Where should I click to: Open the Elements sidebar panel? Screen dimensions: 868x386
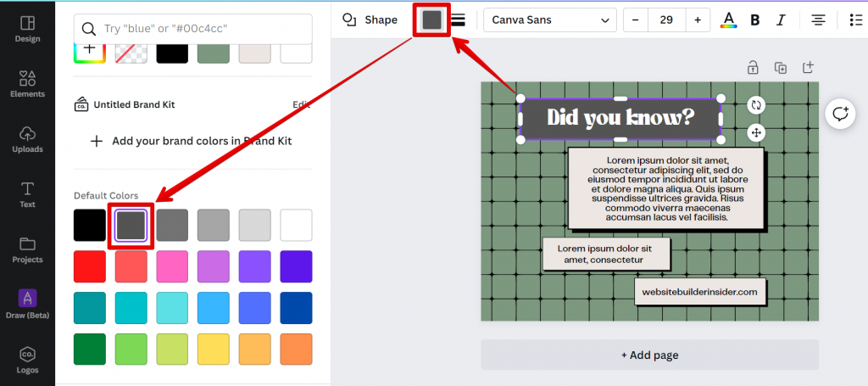[27, 83]
